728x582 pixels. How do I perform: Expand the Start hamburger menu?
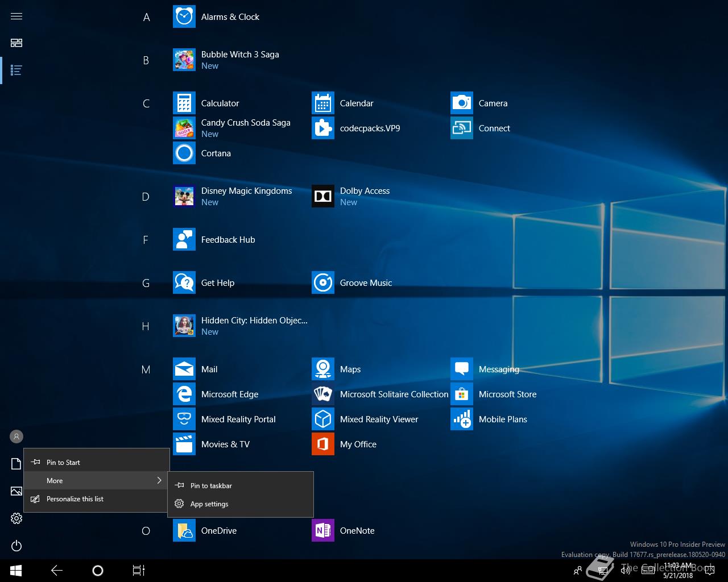16,16
